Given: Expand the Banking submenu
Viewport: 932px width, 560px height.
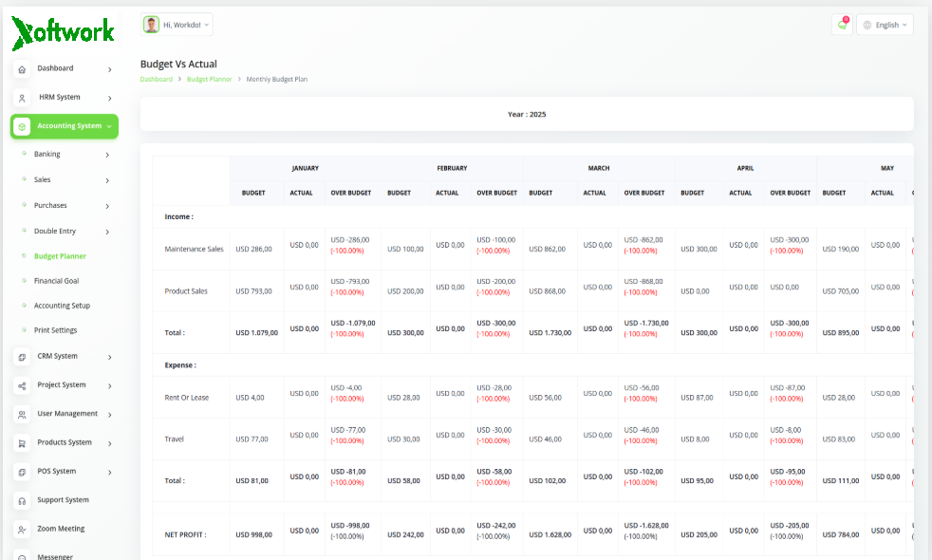Looking at the screenshot, I should coord(65,154).
